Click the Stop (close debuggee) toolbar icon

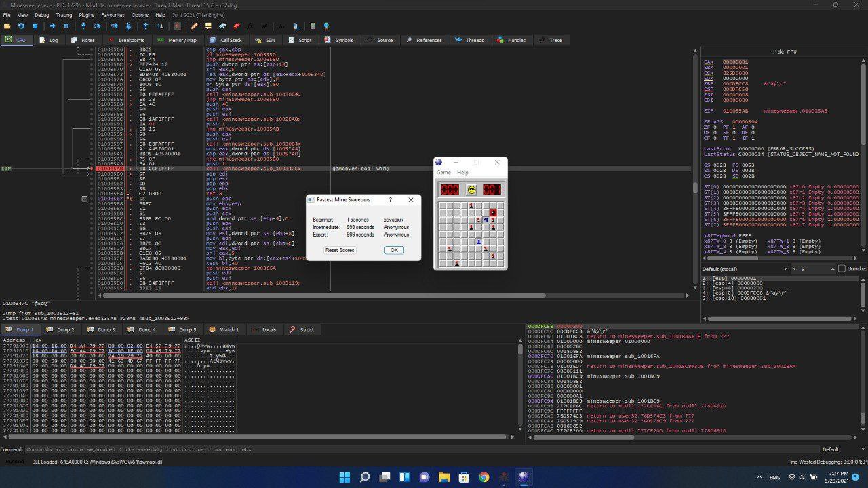[x=35, y=26]
